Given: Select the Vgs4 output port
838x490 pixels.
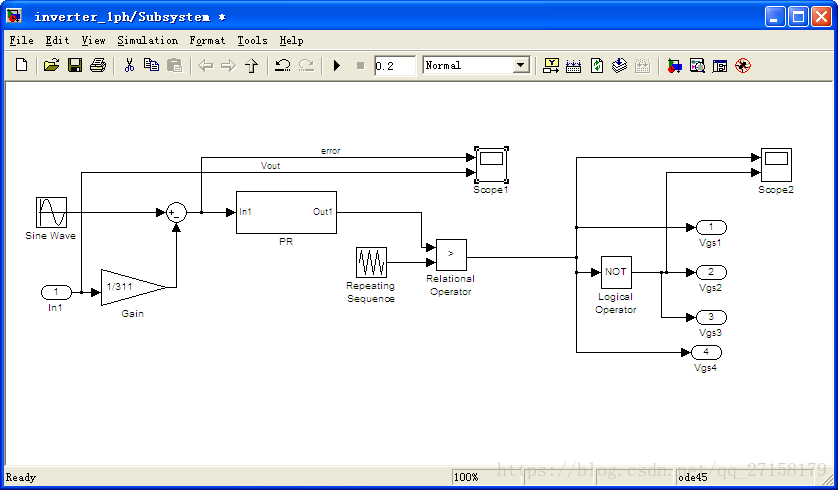Looking at the screenshot, I should [707, 352].
